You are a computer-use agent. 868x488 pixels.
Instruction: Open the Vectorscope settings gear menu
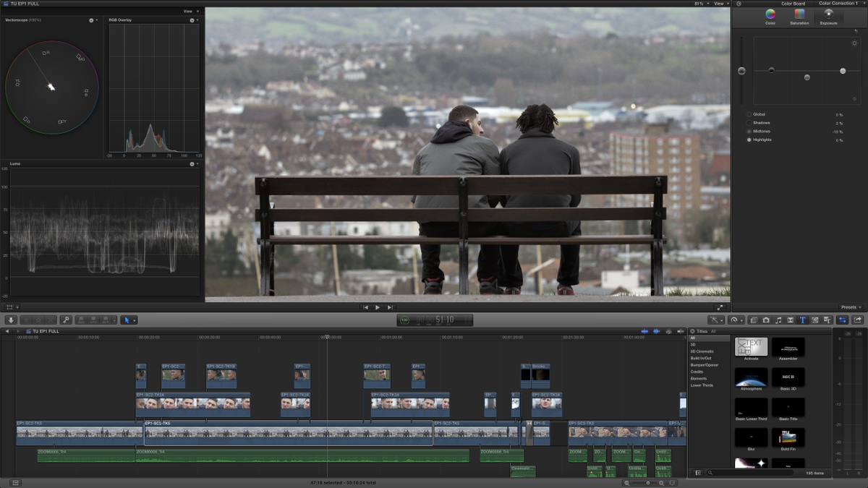pos(92,20)
